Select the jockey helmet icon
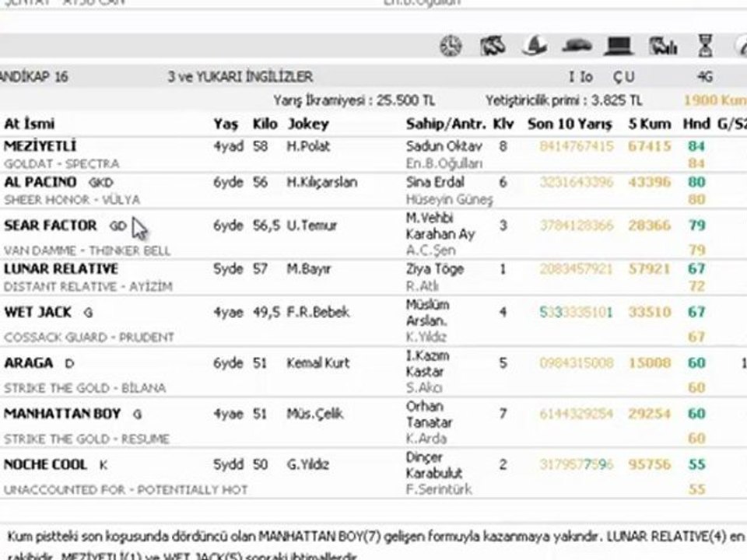This screenshot has height=560, width=747. pos(535,46)
